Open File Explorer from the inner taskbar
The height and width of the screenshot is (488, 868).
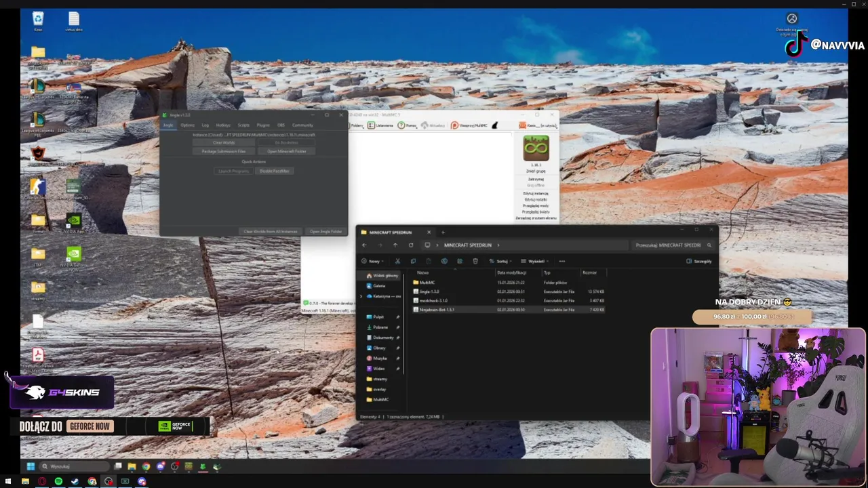pos(132,466)
